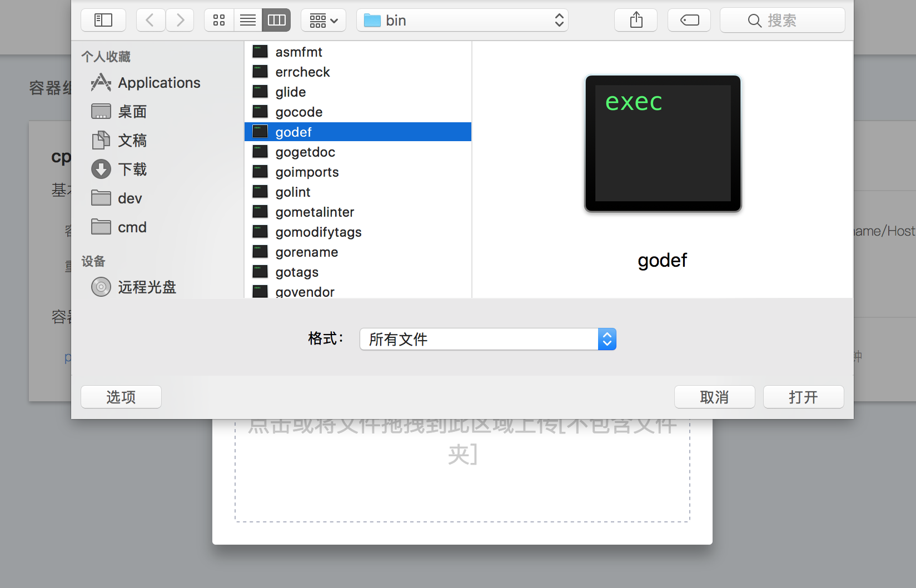Toggle the sidebar visibility button
Viewport: 916px width, 588px height.
(103, 21)
